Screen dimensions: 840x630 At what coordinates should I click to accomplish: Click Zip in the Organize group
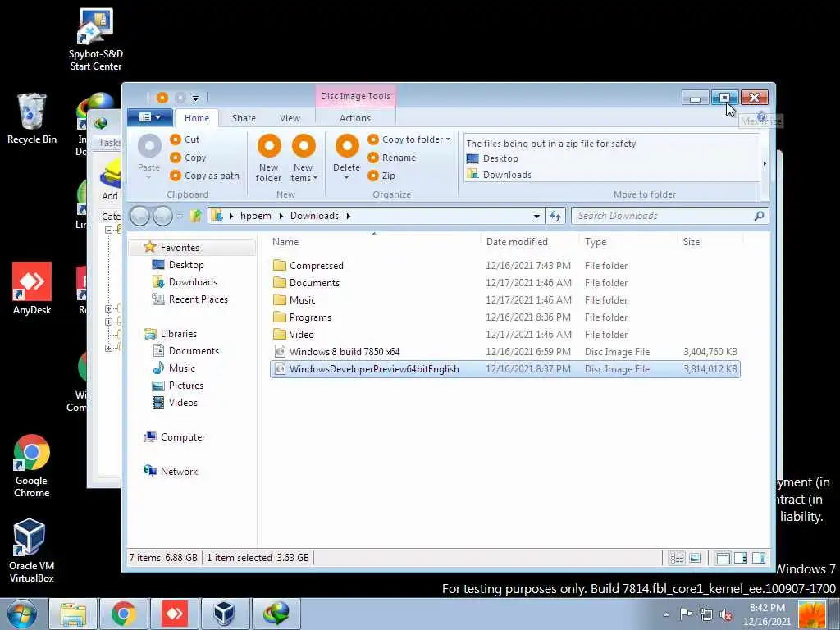pos(381,176)
